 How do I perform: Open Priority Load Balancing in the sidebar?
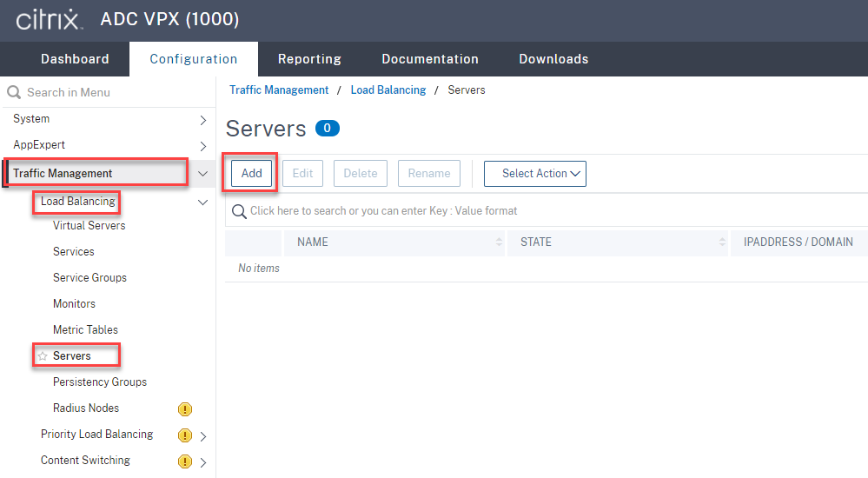click(x=96, y=434)
